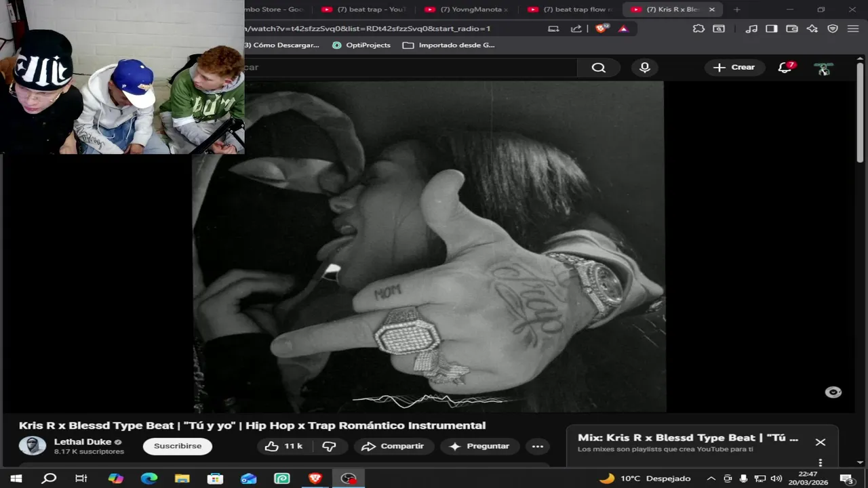Click the Preguntar button
868x488 pixels.
pyautogui.click(x=479, y=446)
